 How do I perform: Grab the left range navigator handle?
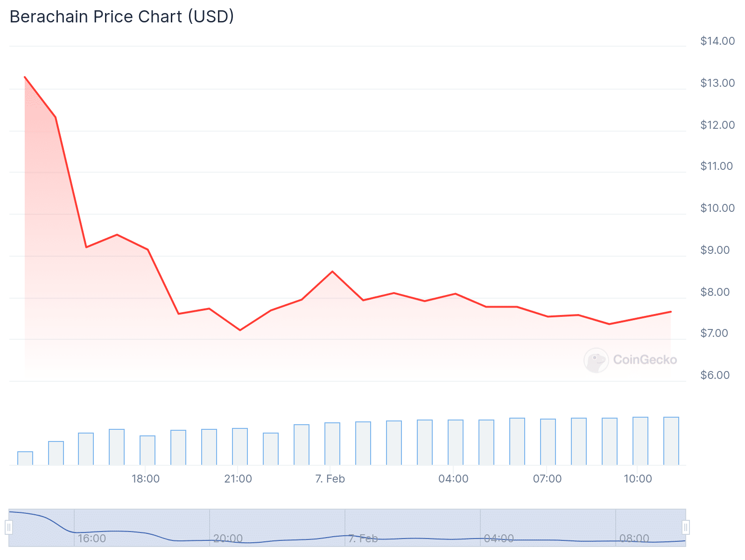click(9, 527)
